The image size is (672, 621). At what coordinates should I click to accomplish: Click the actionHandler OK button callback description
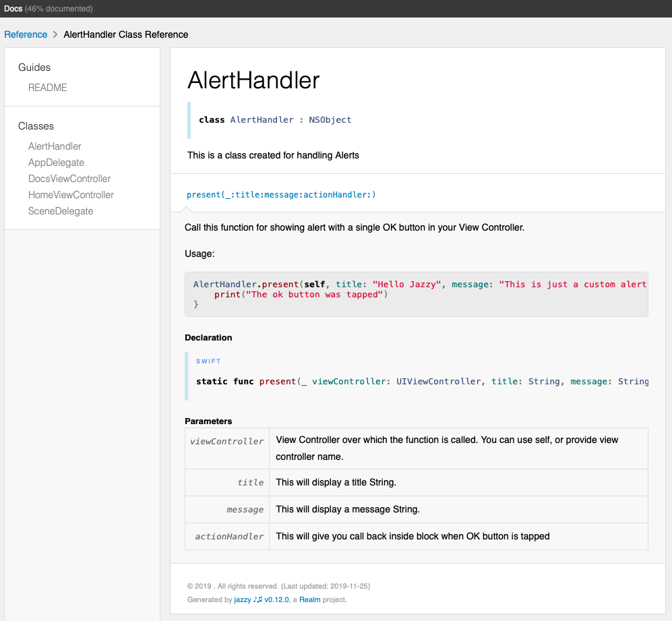pos(413,537)
